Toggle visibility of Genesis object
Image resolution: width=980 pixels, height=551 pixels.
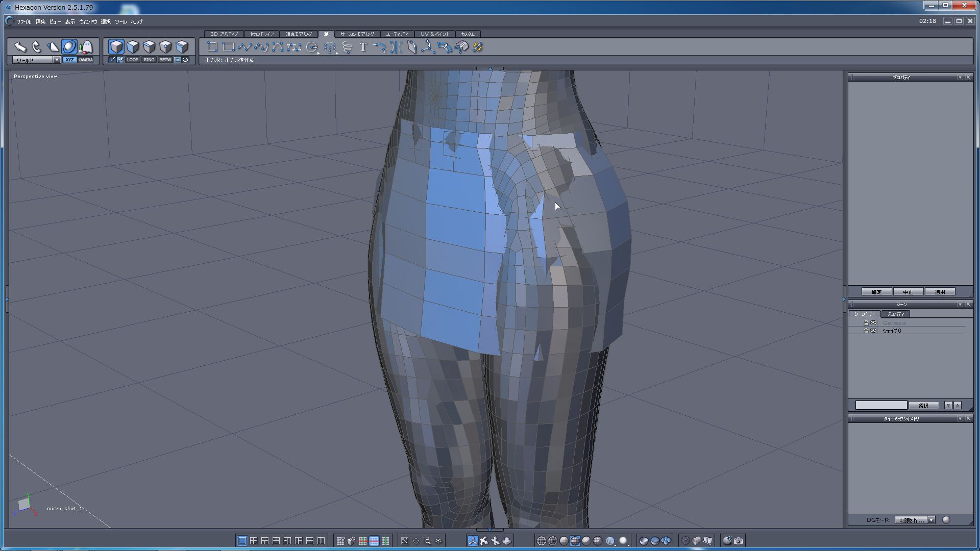pos(873,323)
